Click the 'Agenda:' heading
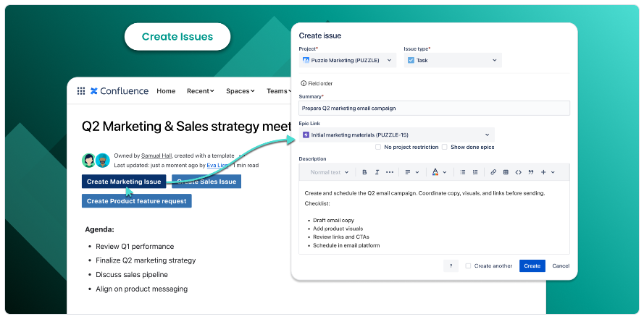 pos(100,229)
